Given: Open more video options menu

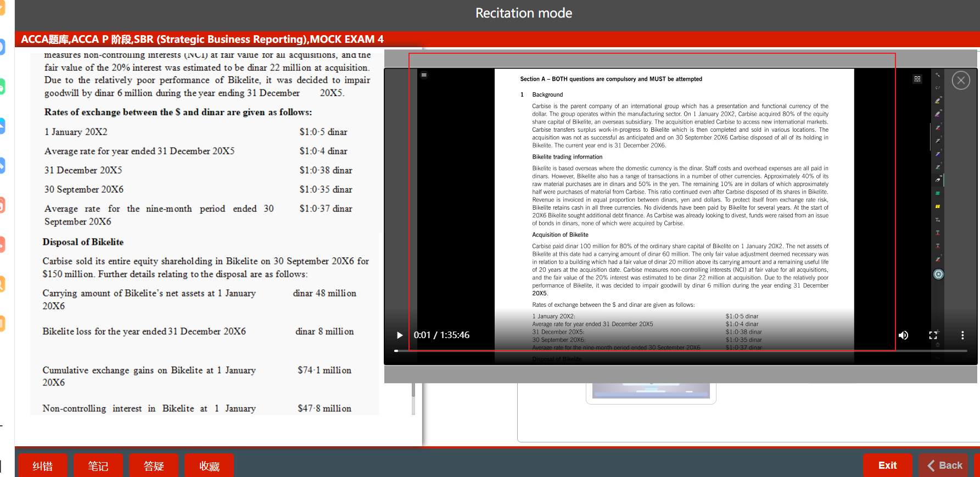Looking at the screenshot, I should click(x=962, y=335).
